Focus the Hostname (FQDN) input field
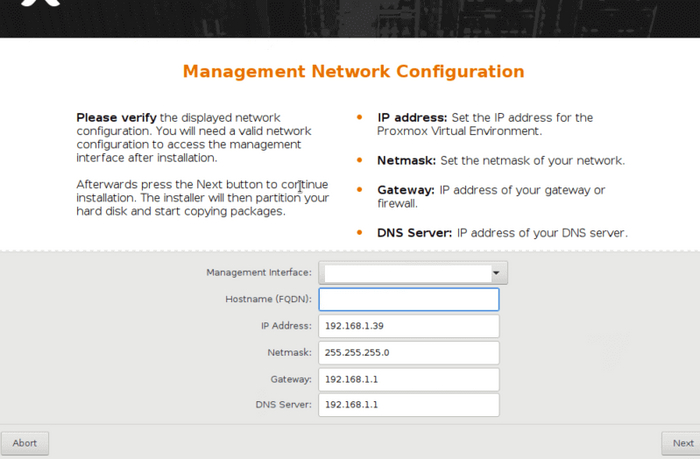This screenshot has height=459, width=700. pyautogui.click(x=408, y=300)
